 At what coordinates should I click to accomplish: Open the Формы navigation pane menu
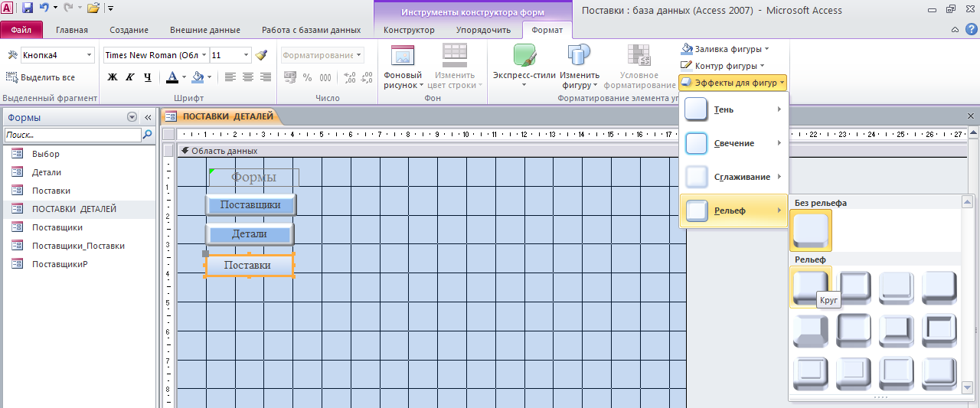pyautogui.click(x=132, y=117)
